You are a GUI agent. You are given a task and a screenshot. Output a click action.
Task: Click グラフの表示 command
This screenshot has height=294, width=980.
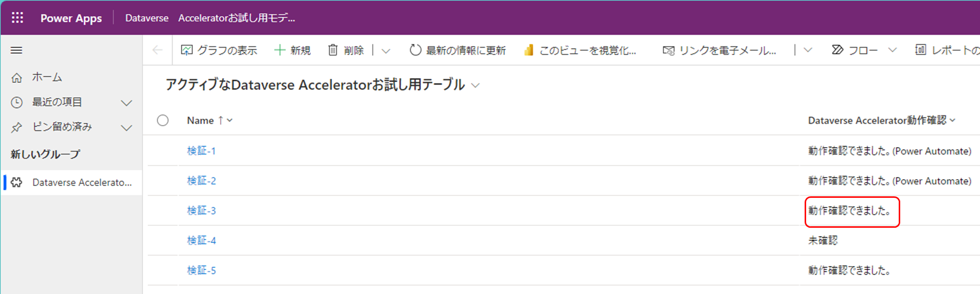(x=219, y=50)
